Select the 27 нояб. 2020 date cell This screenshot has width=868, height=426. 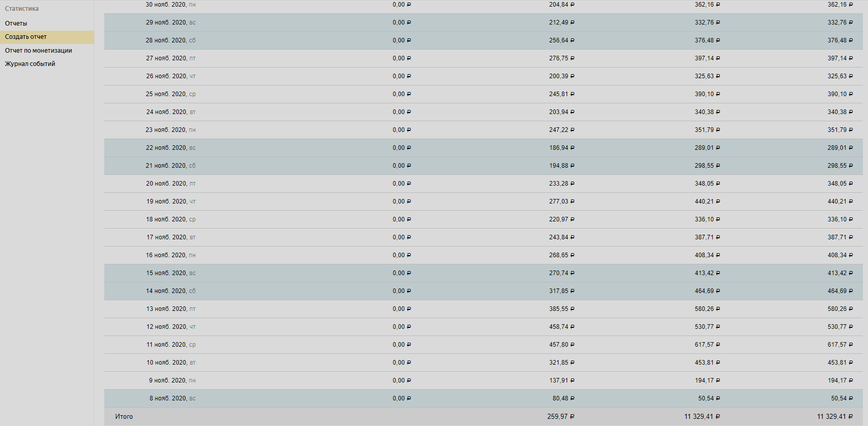[171, 58]
